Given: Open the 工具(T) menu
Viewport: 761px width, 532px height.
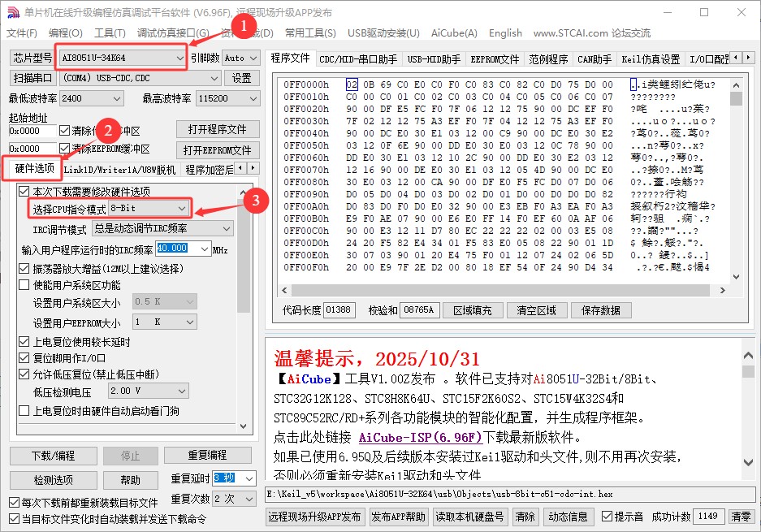Looking at the screenshot, I should [x=109, y=33].
